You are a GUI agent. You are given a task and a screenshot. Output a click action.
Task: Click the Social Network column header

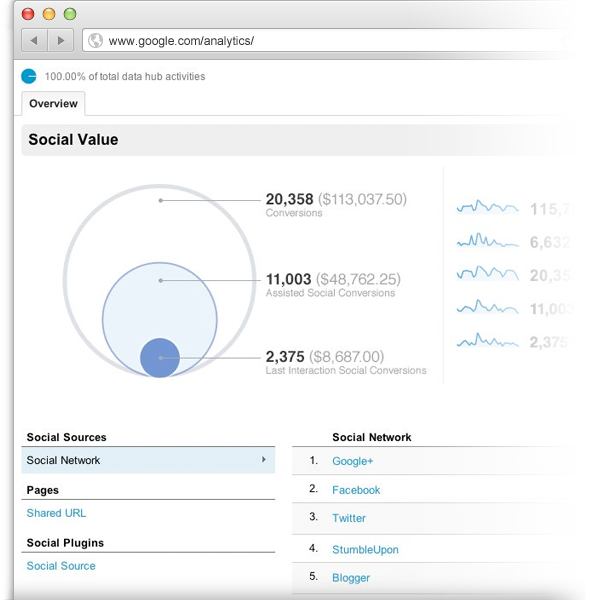click(x=372, y=437)
